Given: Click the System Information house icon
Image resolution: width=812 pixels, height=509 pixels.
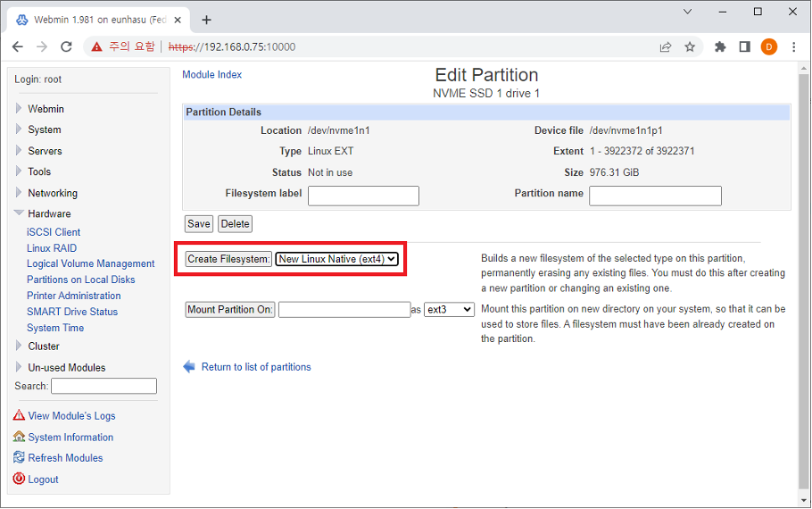Looking at the screenshot, I should (x=19, y=437).
